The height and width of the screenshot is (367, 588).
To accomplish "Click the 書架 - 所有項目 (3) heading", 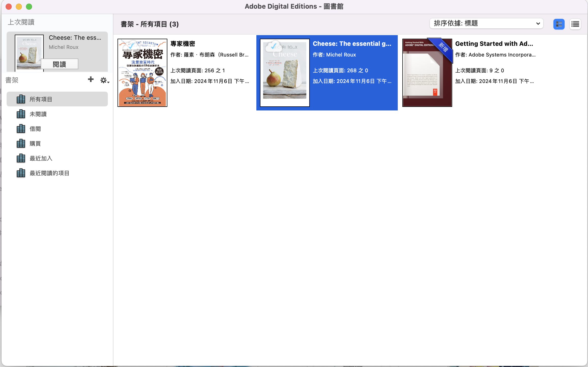I will point(150,24).
